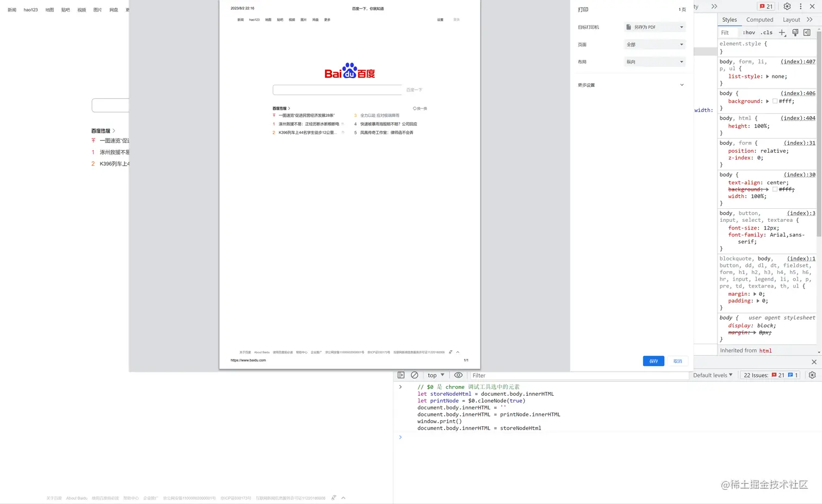822x504 pixels.
Task: Switch to the Computed tab
Action: point(759,20)
